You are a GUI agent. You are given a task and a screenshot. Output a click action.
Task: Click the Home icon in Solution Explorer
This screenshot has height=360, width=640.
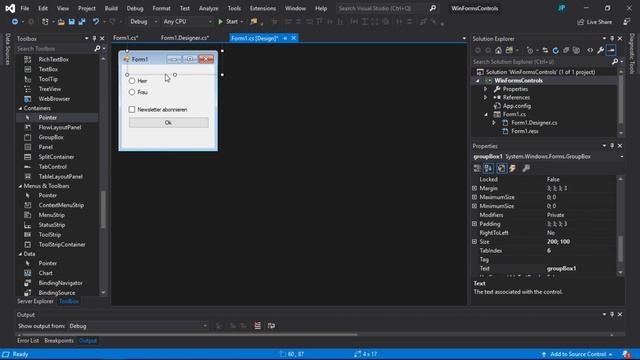tap(498, 50)
